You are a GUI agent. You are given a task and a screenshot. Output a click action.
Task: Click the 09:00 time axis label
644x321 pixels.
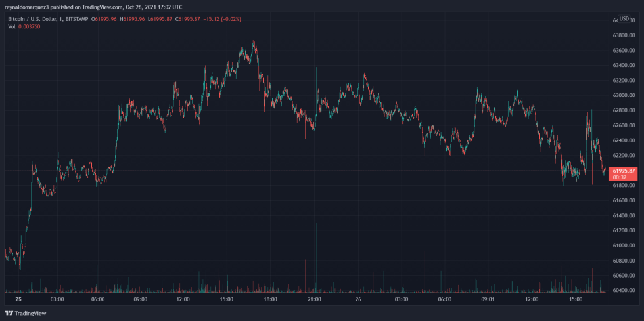(141, 299)
